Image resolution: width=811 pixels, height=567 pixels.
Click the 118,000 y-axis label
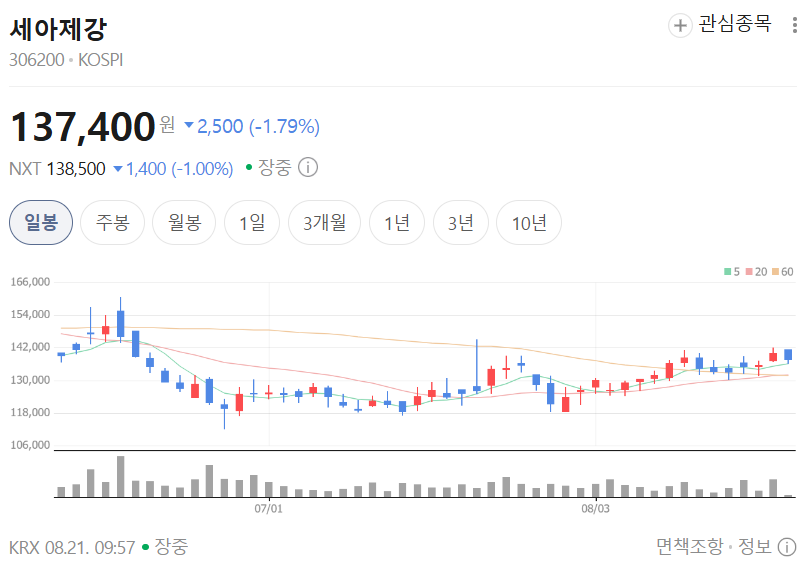tap(31, 413)
